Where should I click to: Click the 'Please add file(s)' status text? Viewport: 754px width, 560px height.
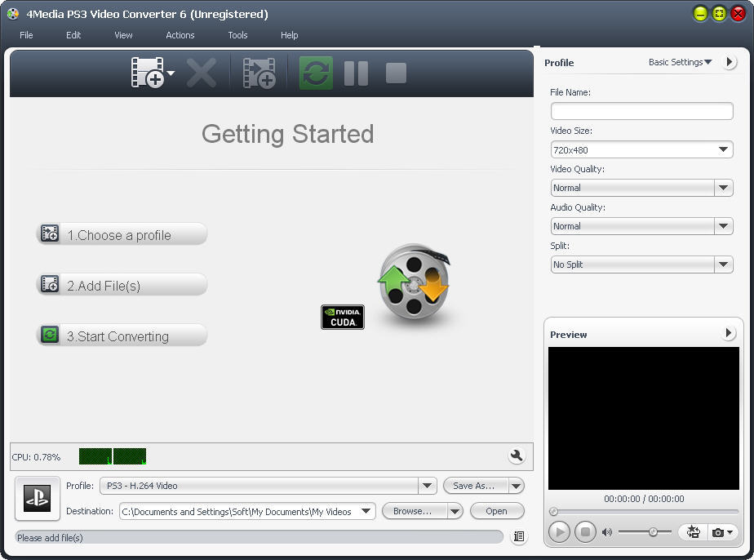[50, 537]
